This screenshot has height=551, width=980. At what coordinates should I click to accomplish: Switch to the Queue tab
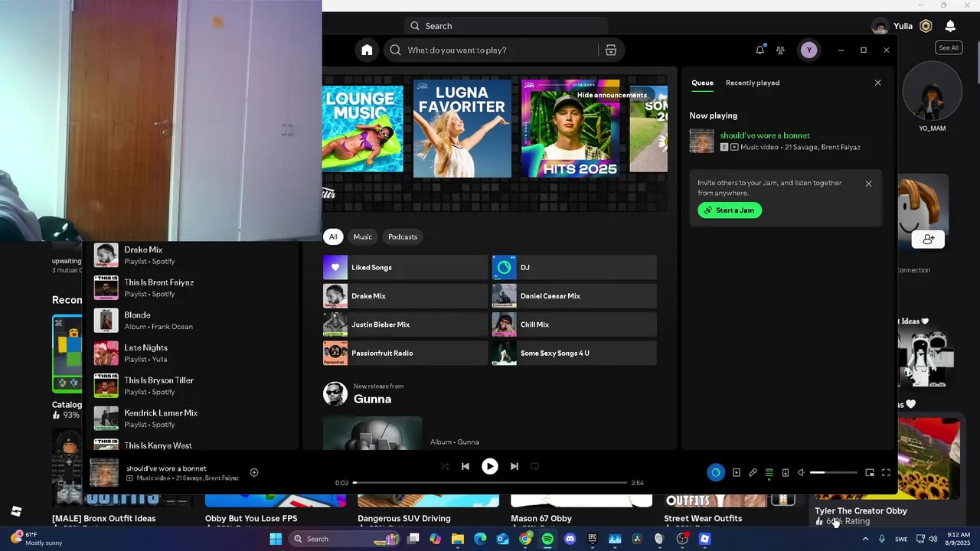[702, 83]
